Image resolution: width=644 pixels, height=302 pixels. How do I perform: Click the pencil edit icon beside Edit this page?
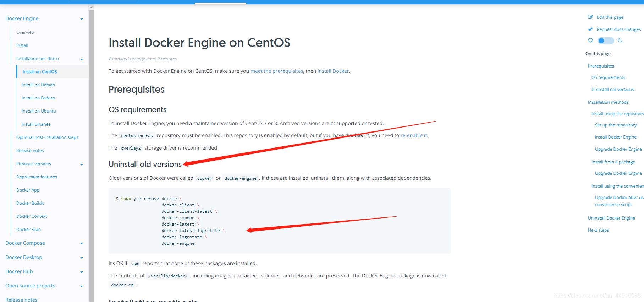click(x=590, y=17)
